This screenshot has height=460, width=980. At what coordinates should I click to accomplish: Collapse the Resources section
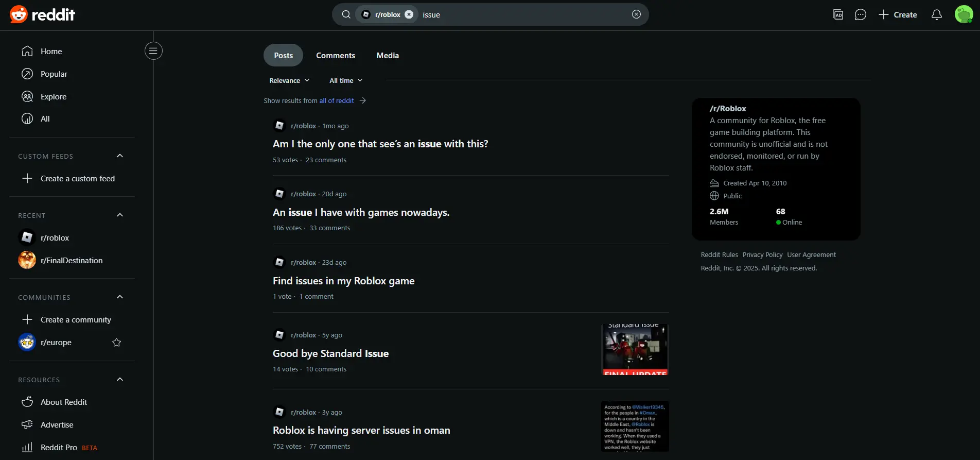pyautogui.click(x=120, y=380)
